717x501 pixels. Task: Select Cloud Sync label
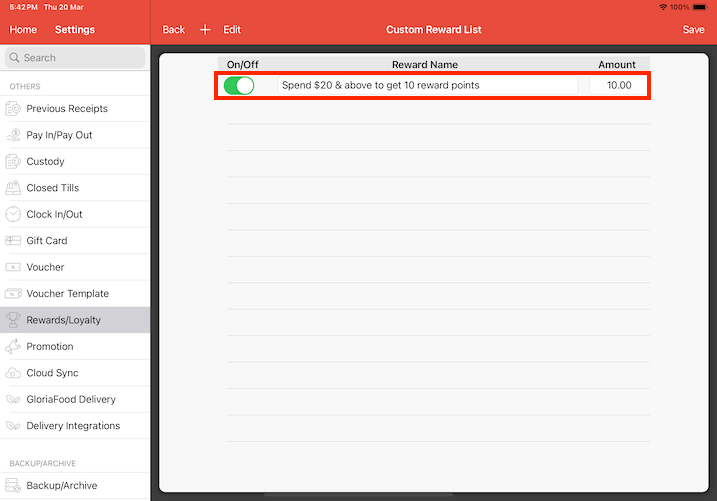(52, 373)
